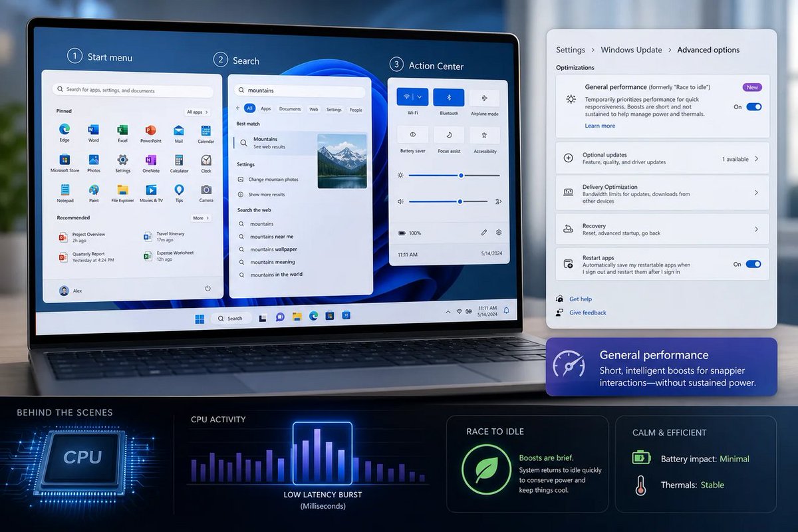The width and height of the screenshot is (798, 532).
Task: Open Task View on the taskbar
Action: (263, 317)
